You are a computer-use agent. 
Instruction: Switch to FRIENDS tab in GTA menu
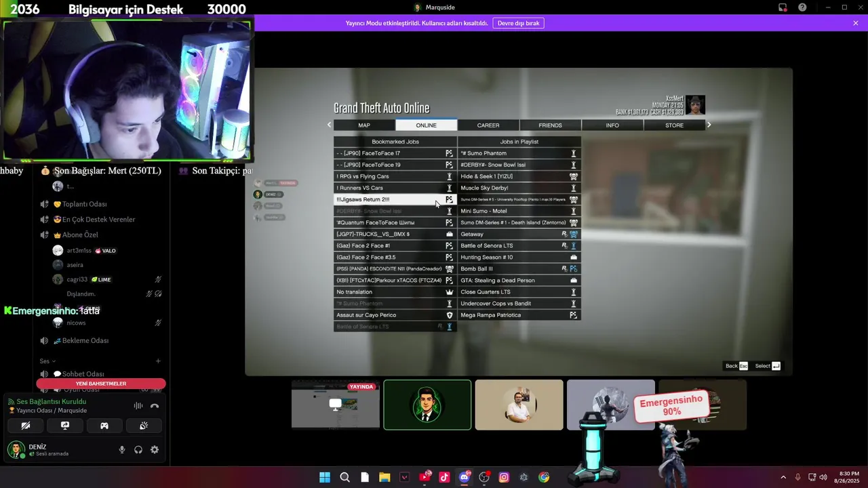tap(550, 125)
